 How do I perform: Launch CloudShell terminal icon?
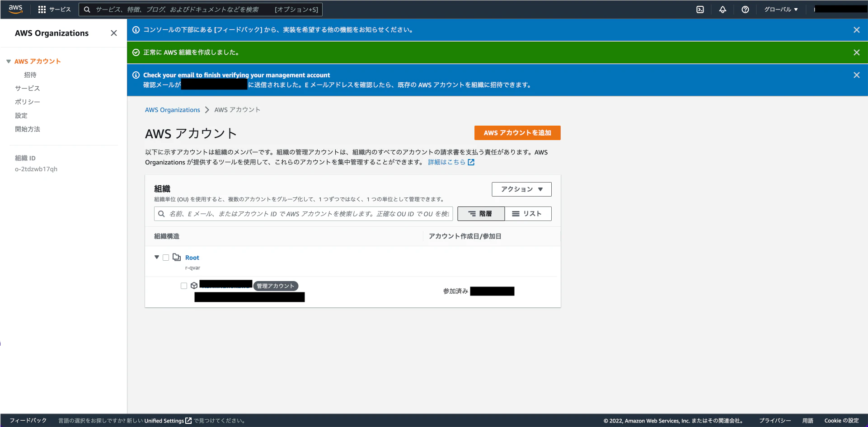click(x=700, y=9)
